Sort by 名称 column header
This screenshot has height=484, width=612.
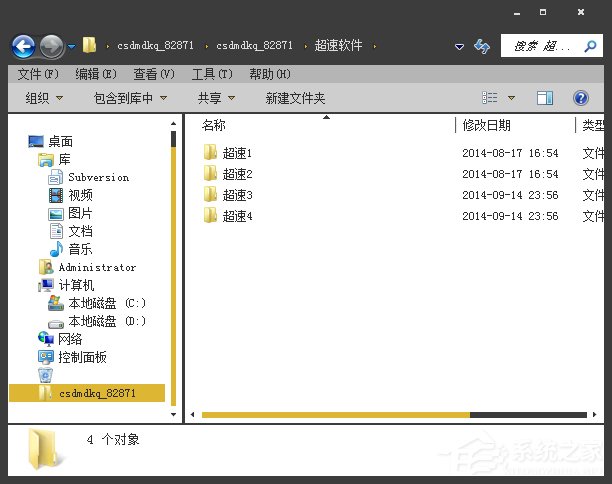213,125
